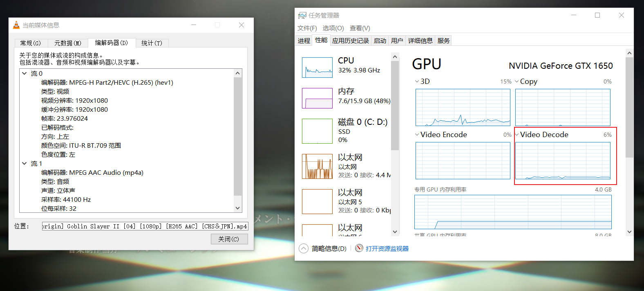Select the 缓冲分辨率: 1920x1080 row
644x291 pixels.
tap(74, 110)
